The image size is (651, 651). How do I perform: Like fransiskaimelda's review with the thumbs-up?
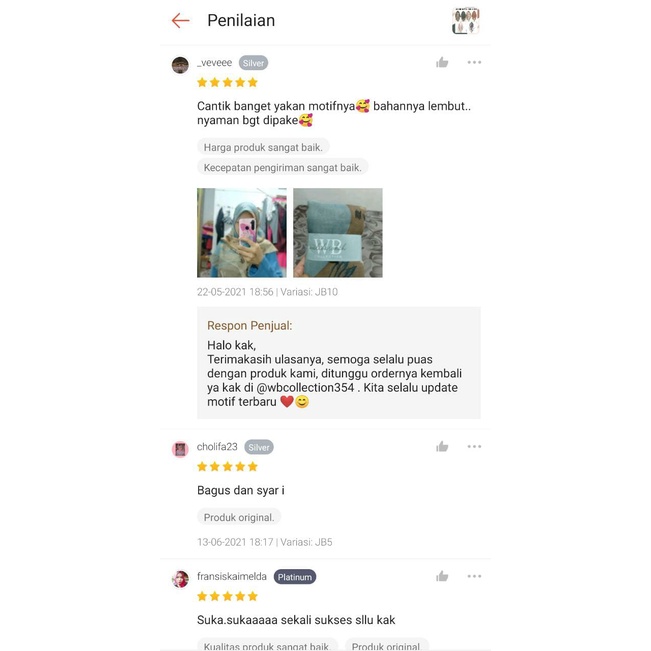pyautogui.click(x=442, y=576)
